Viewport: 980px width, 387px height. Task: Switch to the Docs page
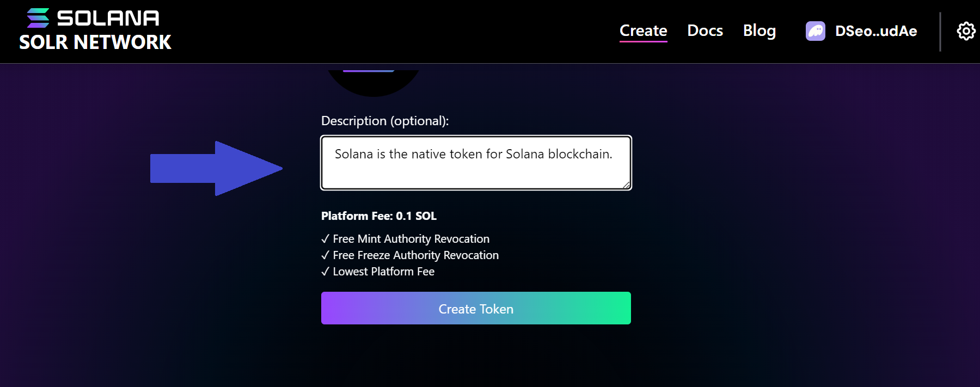tap(705, 31)
